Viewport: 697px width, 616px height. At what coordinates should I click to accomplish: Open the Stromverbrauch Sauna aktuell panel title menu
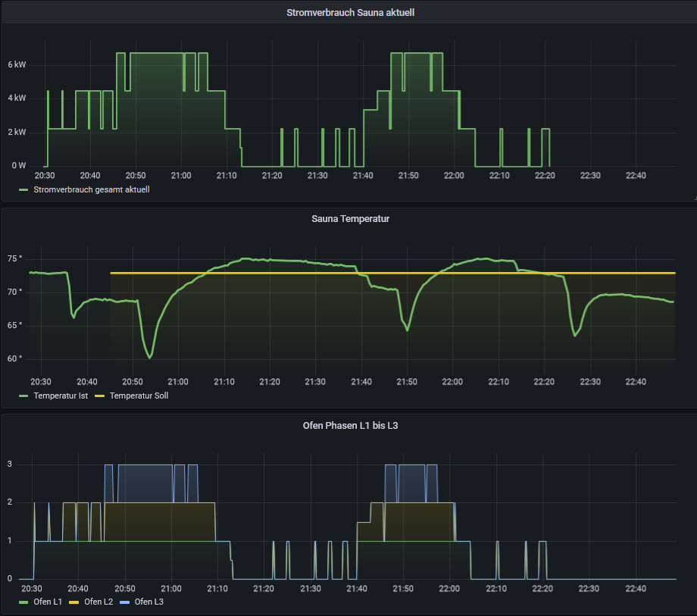pos(349,13)
